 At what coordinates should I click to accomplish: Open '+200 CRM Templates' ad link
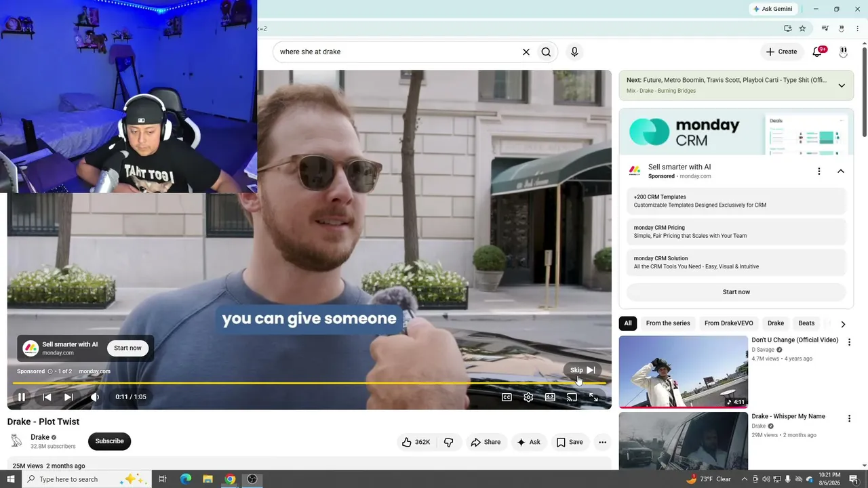[736, 201]
